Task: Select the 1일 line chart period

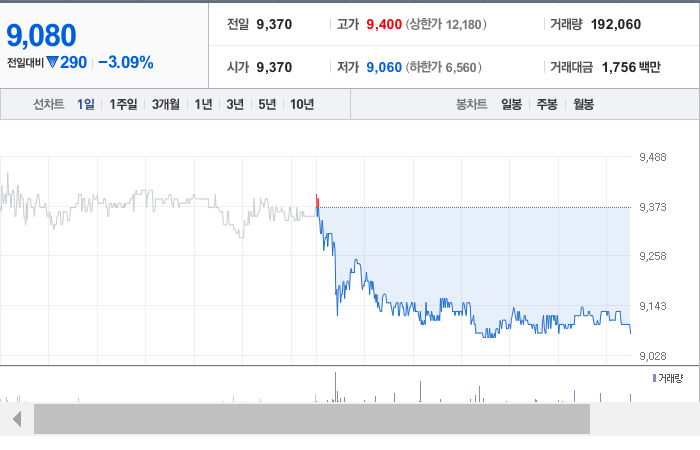Action: tap(86, 104)
